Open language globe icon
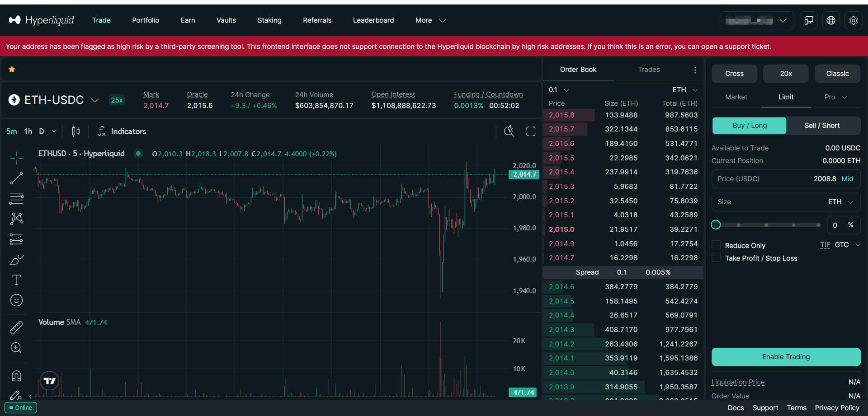Viewport: 868px width, 416px height. 831,20
